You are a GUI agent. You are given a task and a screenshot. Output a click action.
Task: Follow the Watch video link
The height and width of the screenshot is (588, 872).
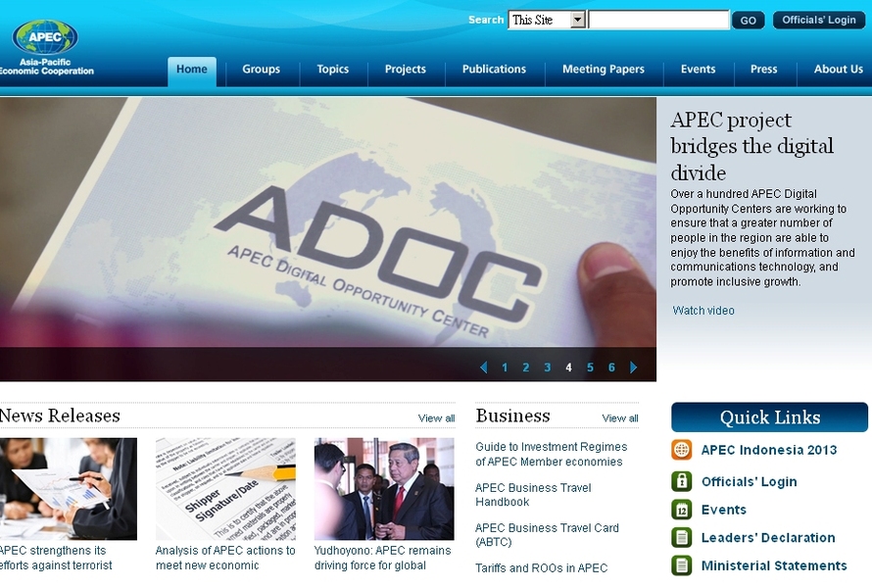tap(703, 311)
